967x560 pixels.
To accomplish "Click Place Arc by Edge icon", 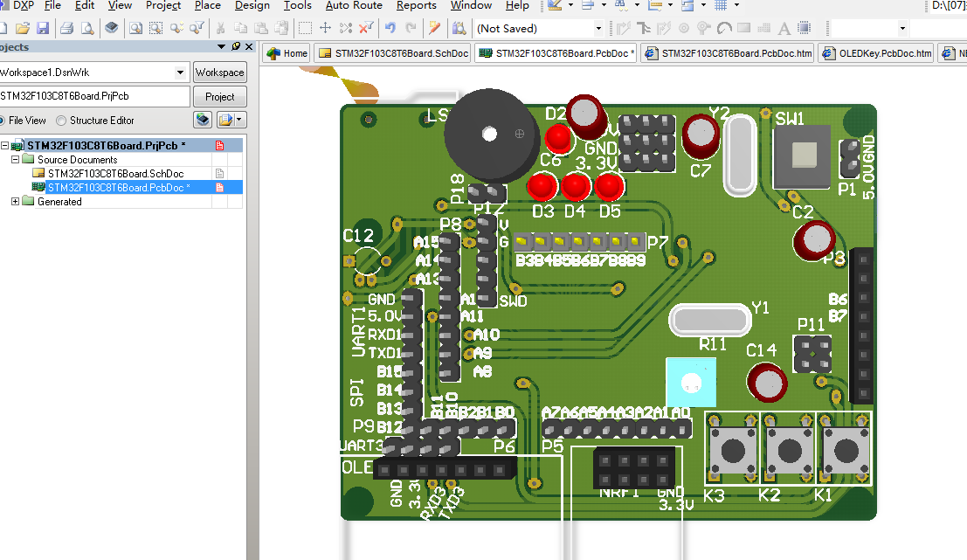I will pyautogui.click(x=725, y=28).
